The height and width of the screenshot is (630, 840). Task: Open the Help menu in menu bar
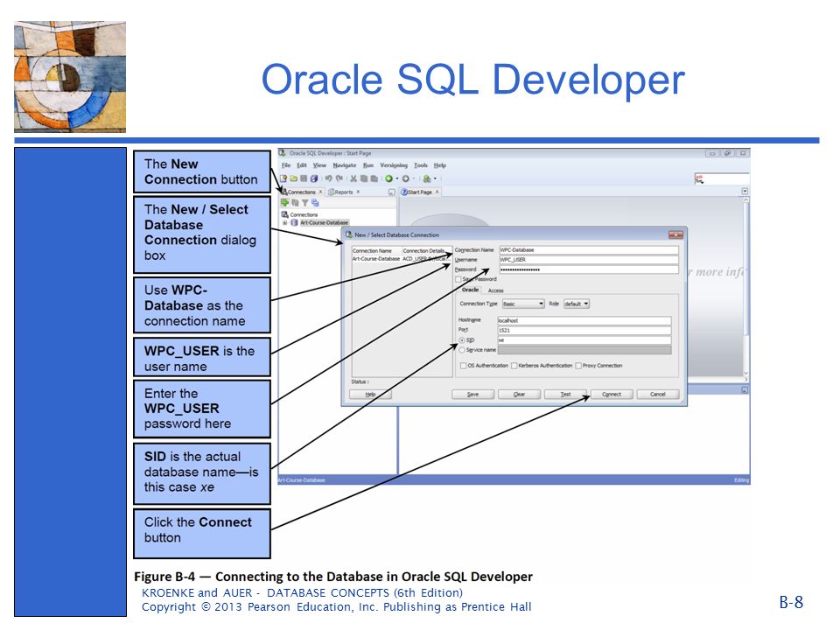[x=440, y=165]
